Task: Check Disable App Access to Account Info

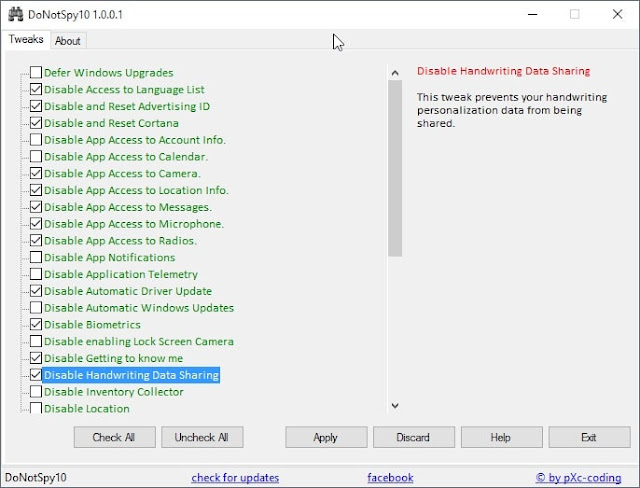Action: (x=36, y=140)
